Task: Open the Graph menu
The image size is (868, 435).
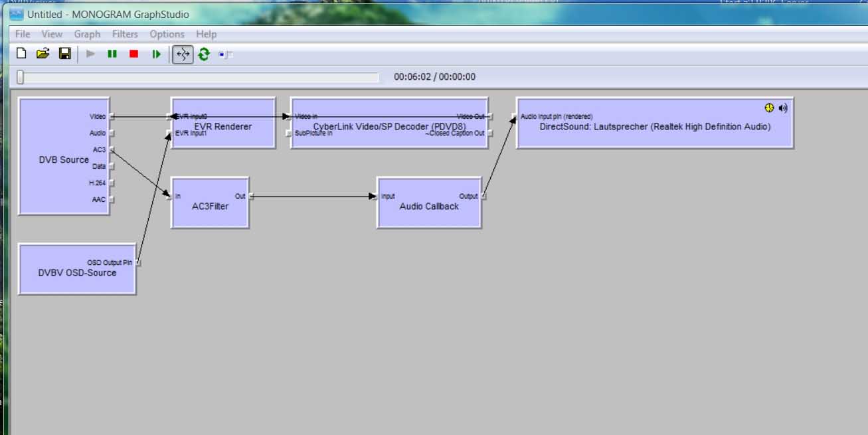Action: pyautogui.click(x=87, y=34)
